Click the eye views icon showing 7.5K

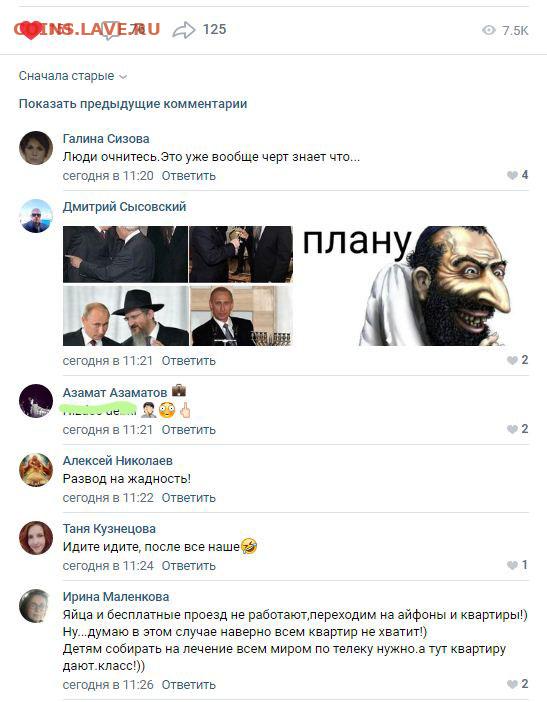[489, 30]
